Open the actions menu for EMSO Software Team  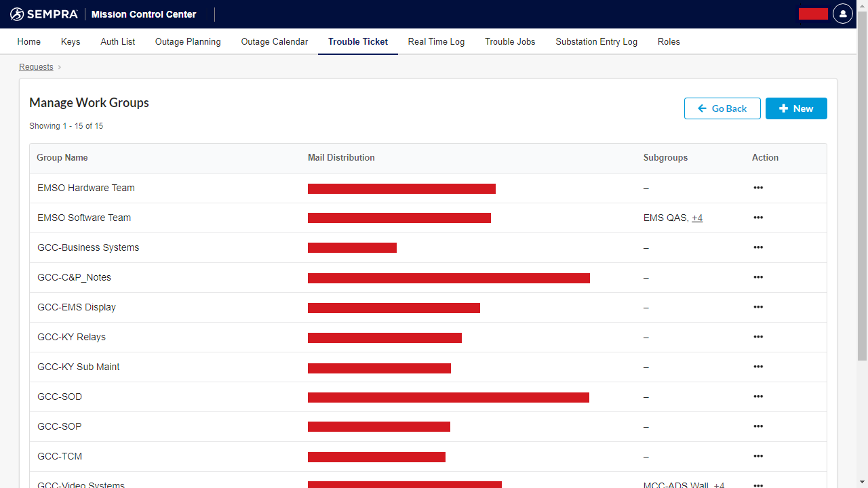[758, 218]
